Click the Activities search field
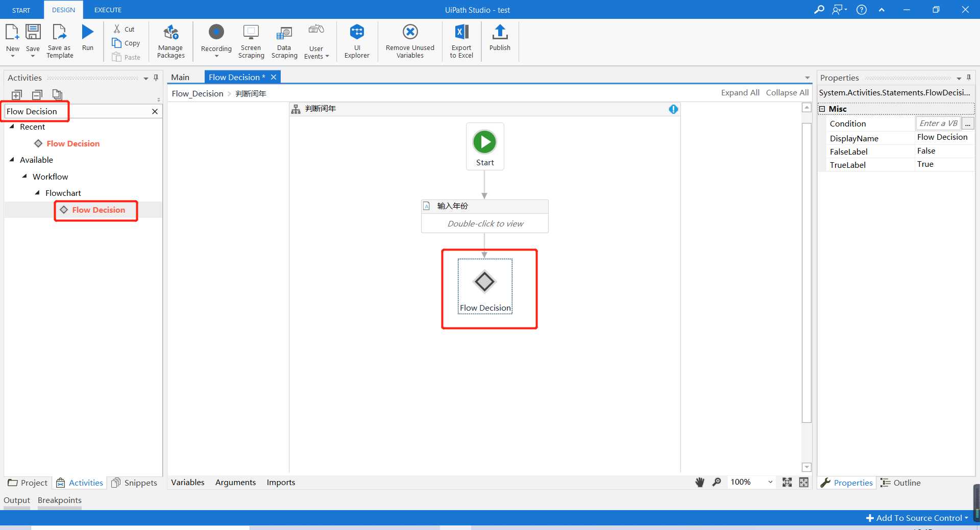This screenshot has height=530, width=980. coord(77,111)
